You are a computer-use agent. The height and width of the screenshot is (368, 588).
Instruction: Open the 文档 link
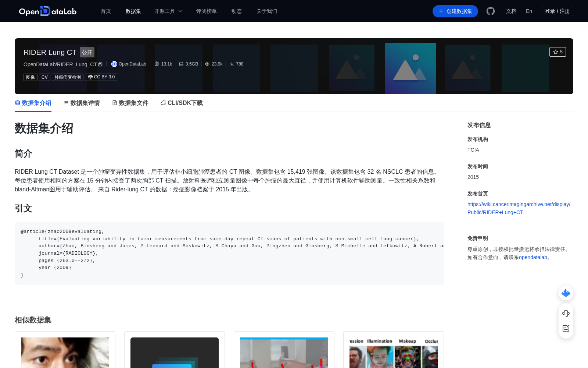(x=511, y=11)
